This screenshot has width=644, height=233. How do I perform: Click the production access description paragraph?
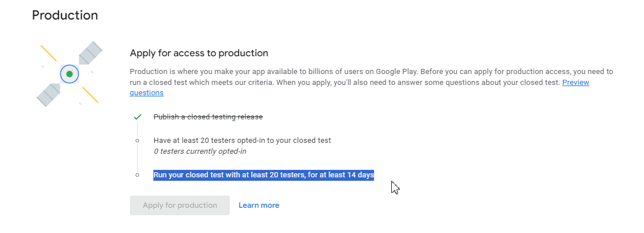[345, 77]
